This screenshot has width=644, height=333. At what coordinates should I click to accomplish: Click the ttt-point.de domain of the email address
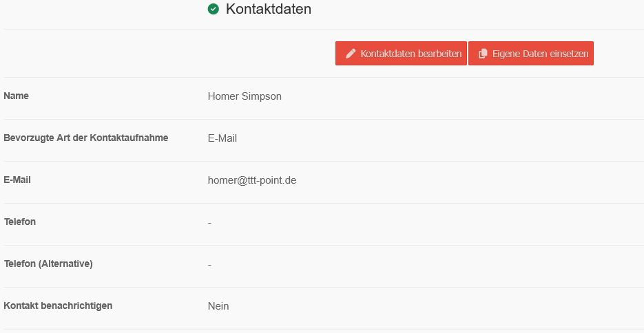[x=271, y=180]
